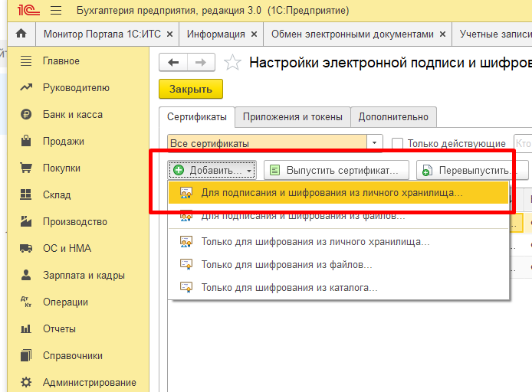Open the Продажи section
Viewport: 532px width, 392px height.
64,142
